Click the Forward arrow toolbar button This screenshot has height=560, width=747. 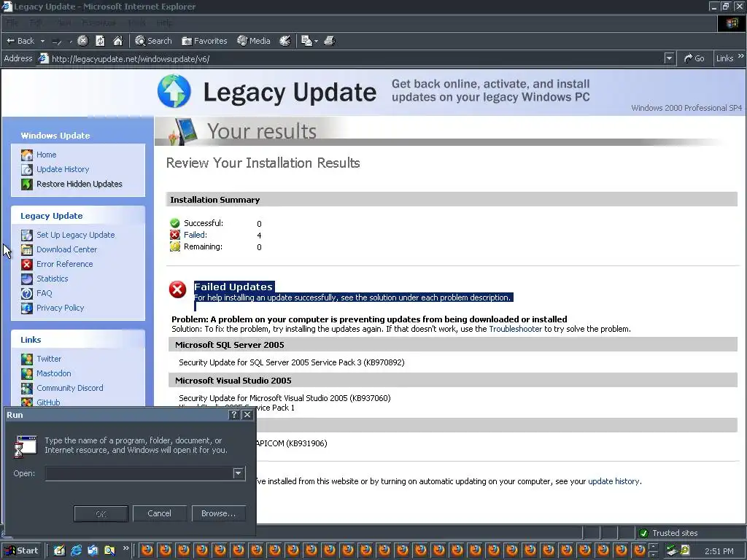57,42
